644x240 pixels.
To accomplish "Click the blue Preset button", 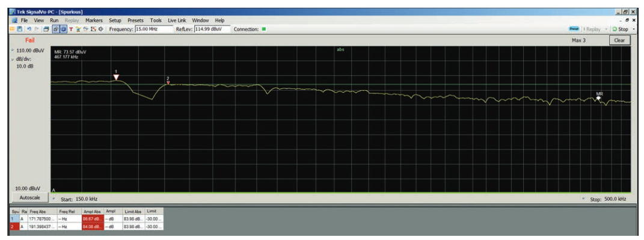I will [x=574, y=29].
